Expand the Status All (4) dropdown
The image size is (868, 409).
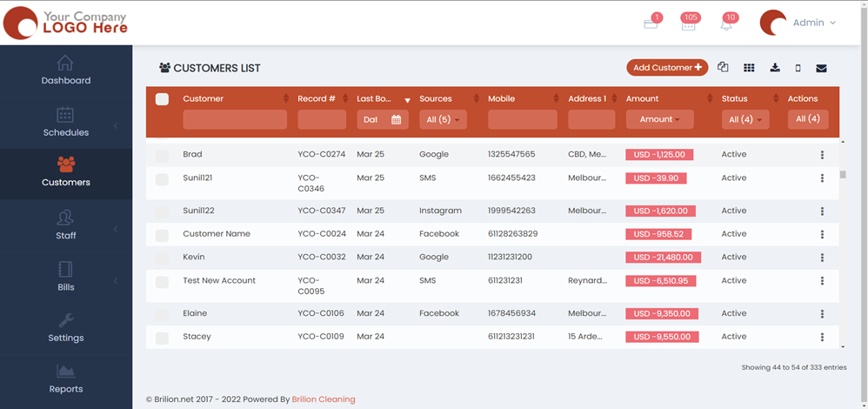(x=744, y=119)
